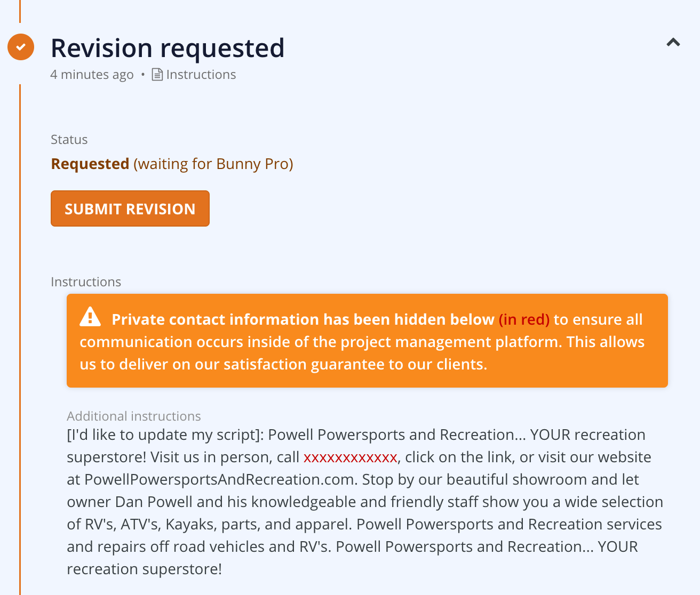Click the orange checkmark status circle
Screen dimensions: 700x595
tap(21, 47)
